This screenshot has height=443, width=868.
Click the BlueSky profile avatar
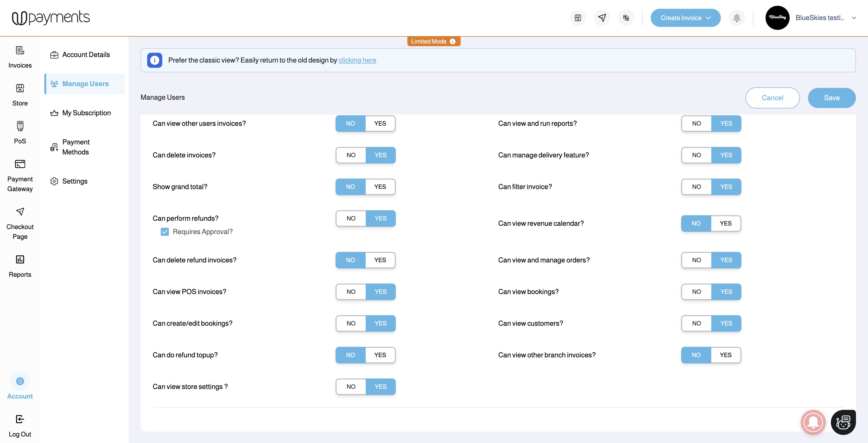click(777, 18)
